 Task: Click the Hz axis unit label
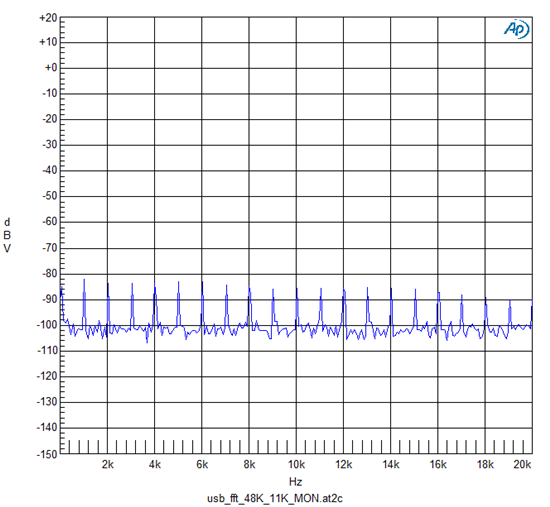click(295, 482)
